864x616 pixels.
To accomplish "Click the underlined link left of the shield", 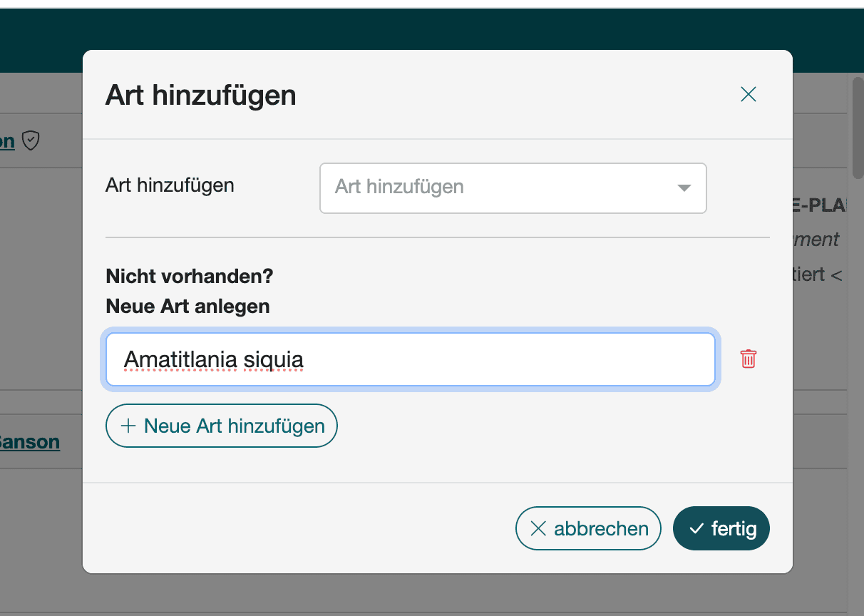I will 7,140.
